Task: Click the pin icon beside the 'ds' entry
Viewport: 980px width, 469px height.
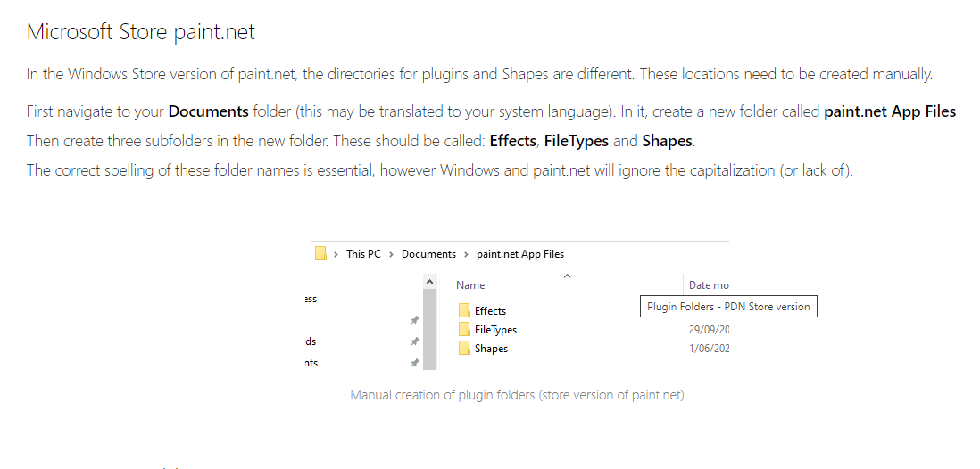Action: [x=414, y=341]
